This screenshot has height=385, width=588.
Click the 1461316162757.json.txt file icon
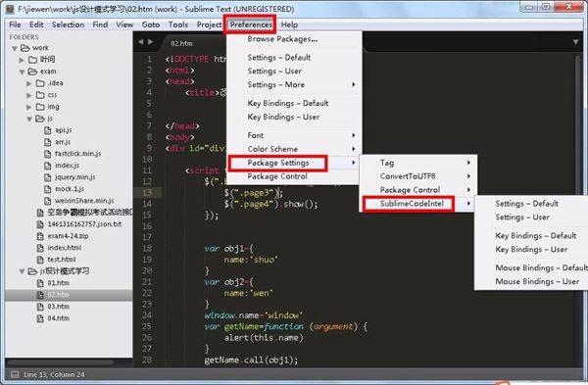pyautogui.click(x=40, y=224)
